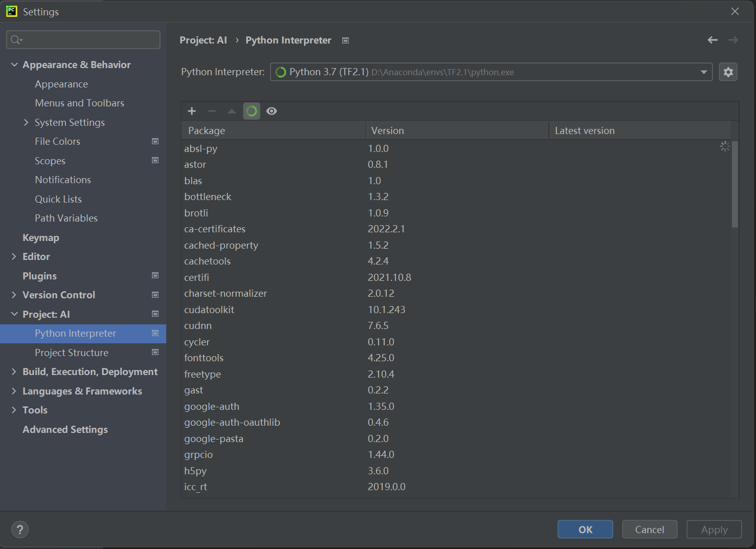Click the PyCharm logo in the title bar
This screenshot has width=756, height=549.
tap(11, 11)
